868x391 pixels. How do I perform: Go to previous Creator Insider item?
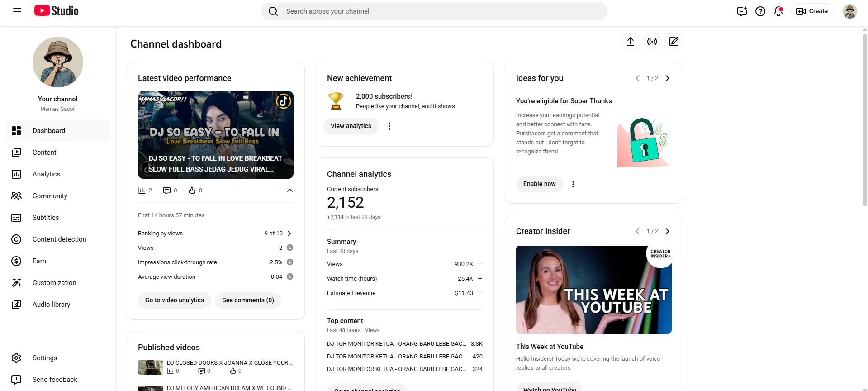pyautogui.click(x=637, y=231)
